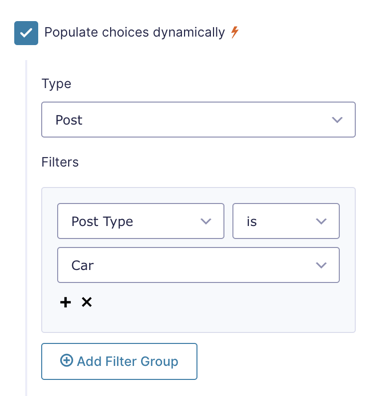Open the 'is' operator dropdown

286,221
